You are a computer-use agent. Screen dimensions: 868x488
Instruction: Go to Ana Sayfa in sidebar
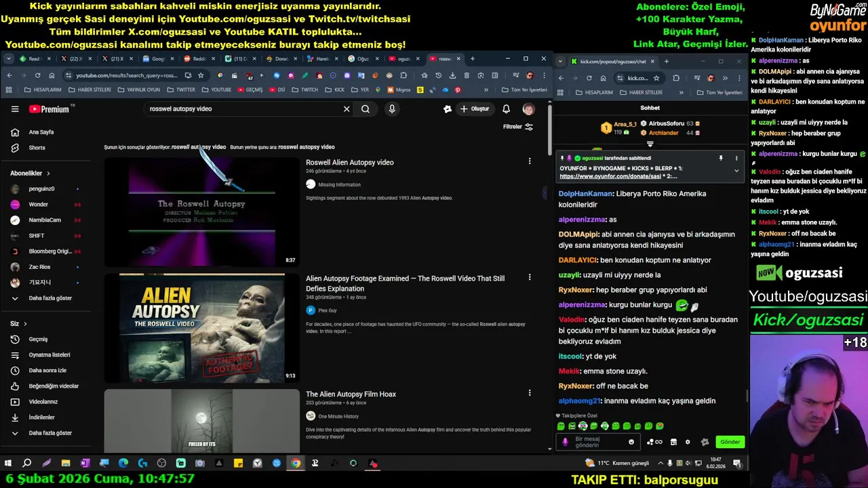(41, 132)
